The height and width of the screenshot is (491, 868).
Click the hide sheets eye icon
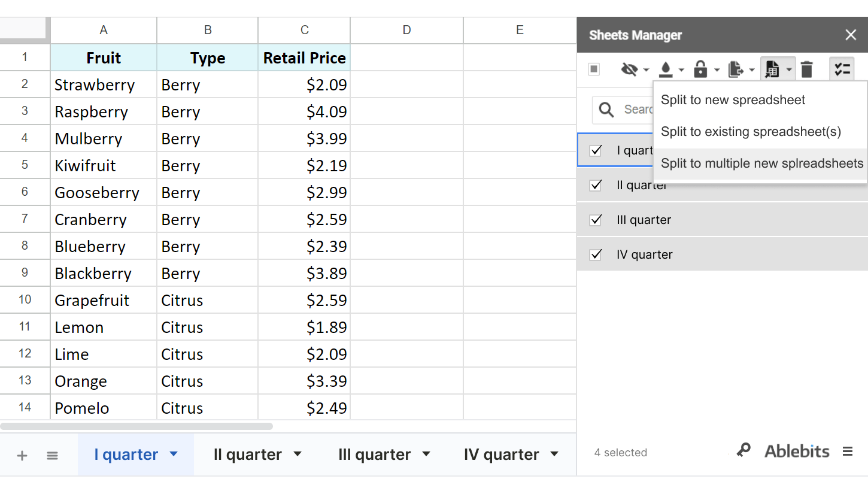629,70
